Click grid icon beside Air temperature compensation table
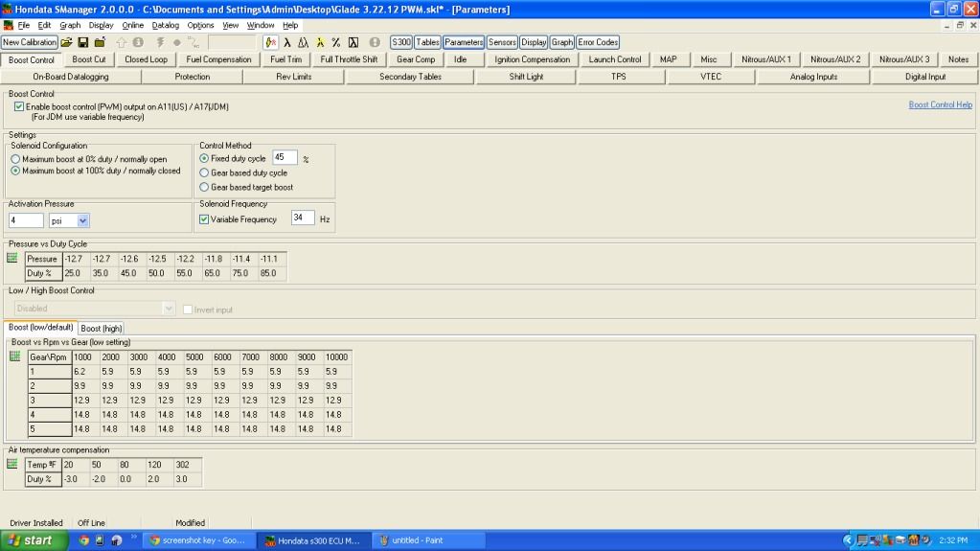The height and width of the screenshot is (551, 980). click(x=12, y=464)
